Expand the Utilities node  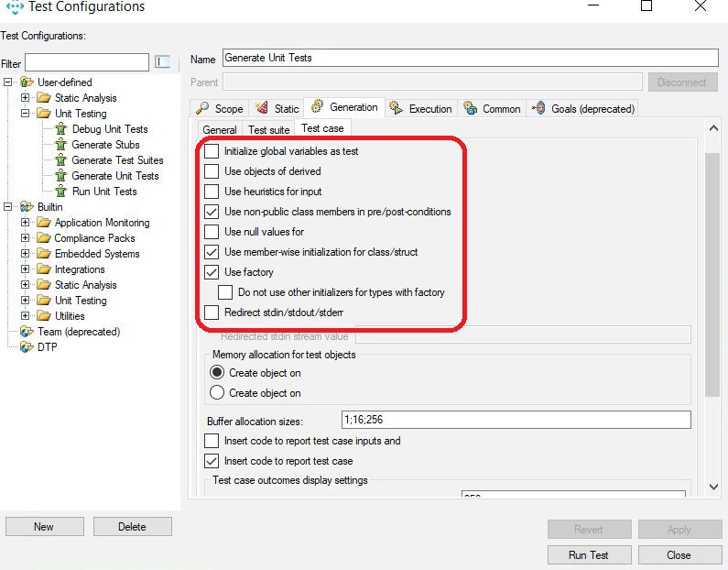(25, 316)
